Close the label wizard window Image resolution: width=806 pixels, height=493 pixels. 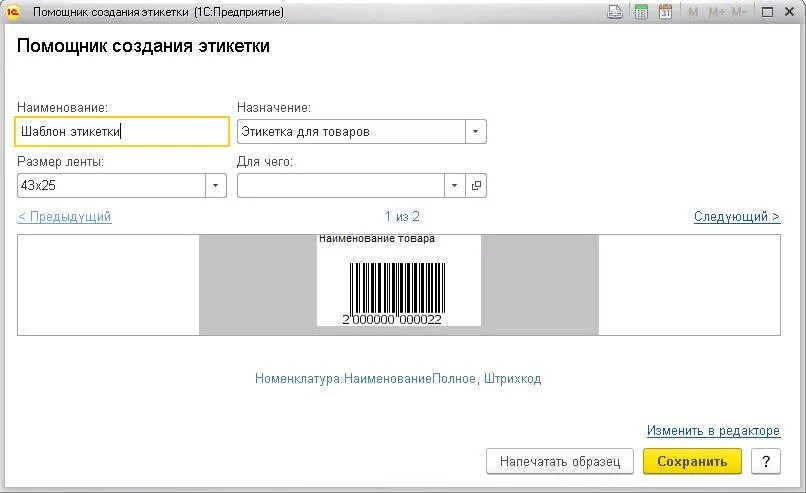click(x=790, y=12)
